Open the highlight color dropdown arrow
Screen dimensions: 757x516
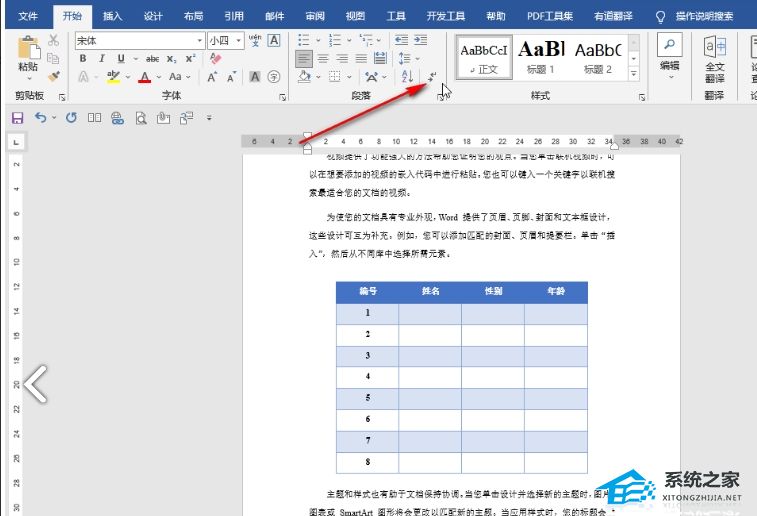(x=128, y=77)
